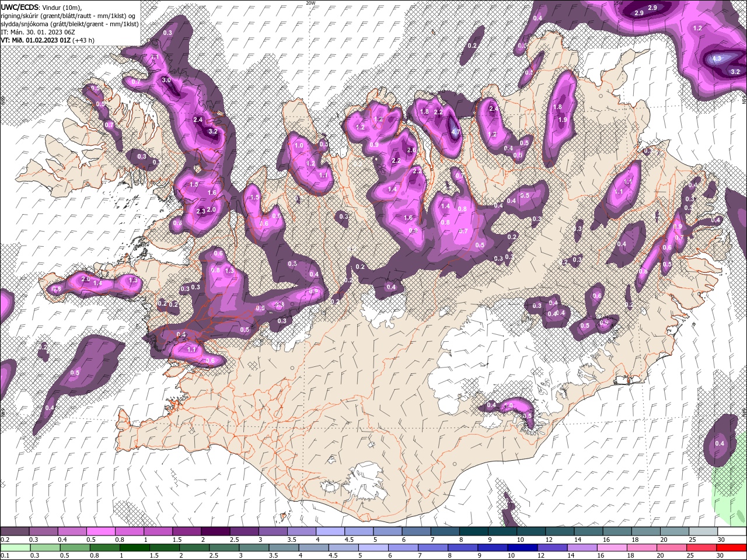Image resolution: width=747 pixels, height=560 pixels.
Task: Click the darkest purple swatch at 2, upper scale
Action: (215, 531)
